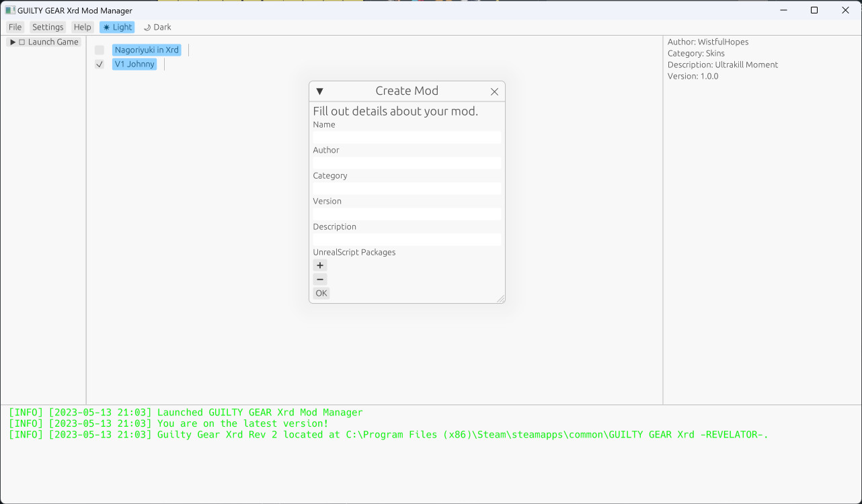Image resolution: width=862 pixels, height=504 pixels.
Task: Remove an UnrealScript package with the minus icon
Action: pyautogui.click(x=319, y=279)
